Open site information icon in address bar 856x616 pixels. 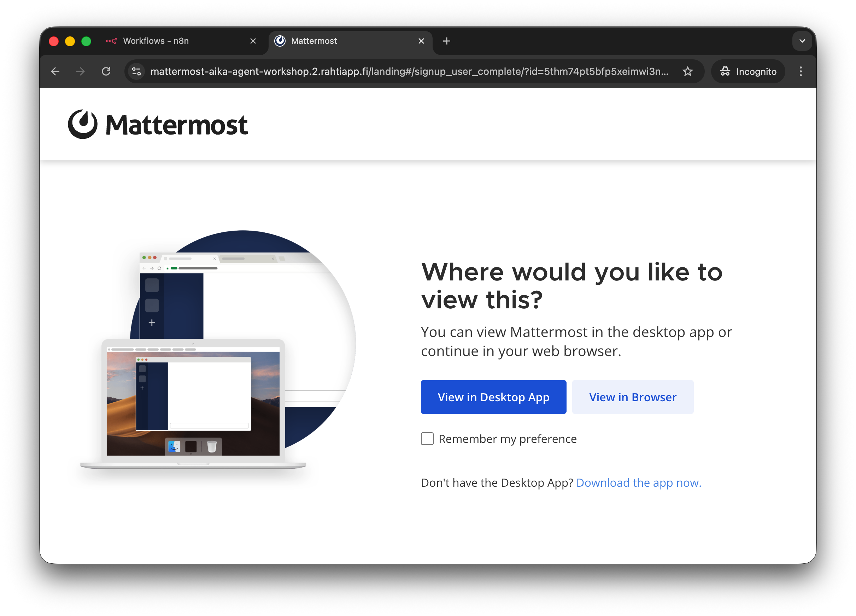point(136,71)
